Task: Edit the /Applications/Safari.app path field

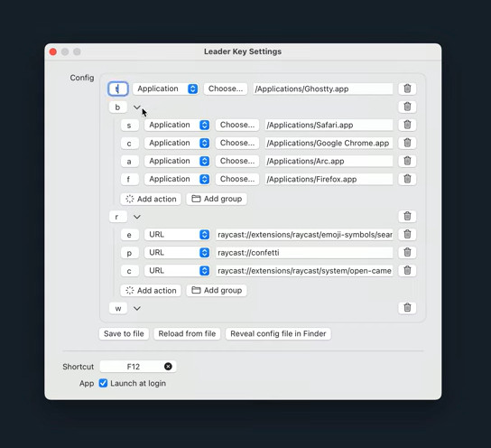Action: point(329,125)
